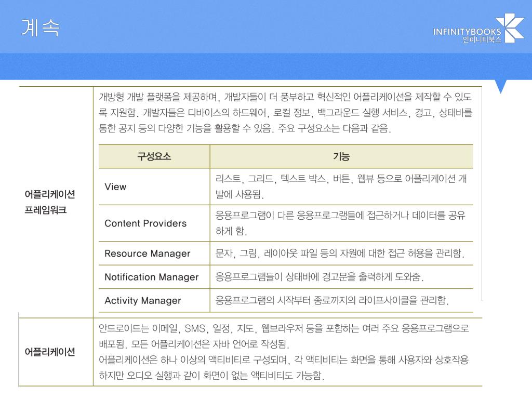Click the line '하지만 오디오 실행과 같이 화면이 없는'
The height and width of the screenshot is (399, 532).
pos(211,375)
